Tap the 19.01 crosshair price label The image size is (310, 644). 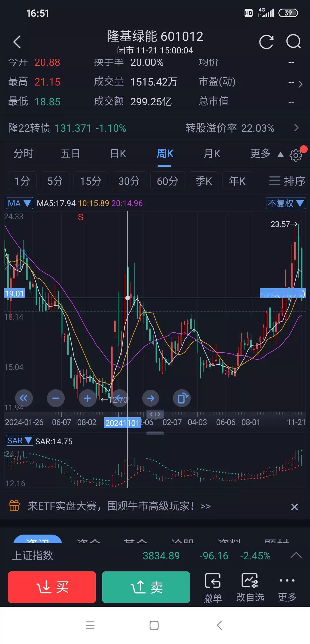14,293
